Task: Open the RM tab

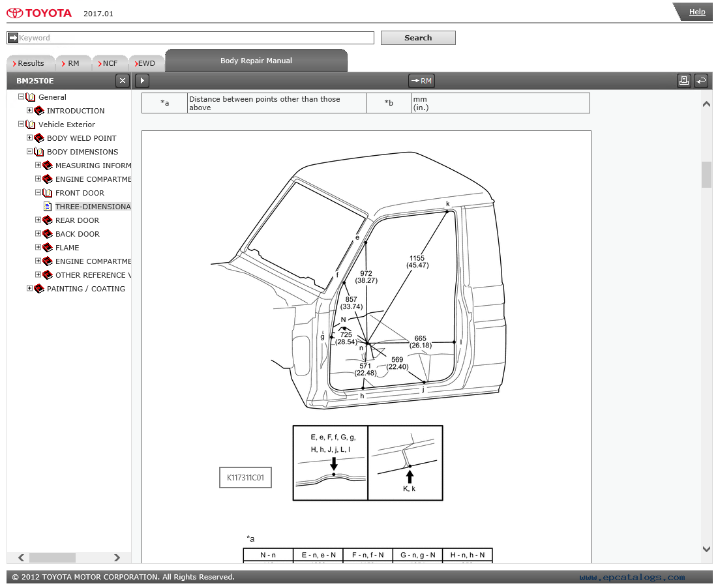Action: coord(73,64)
